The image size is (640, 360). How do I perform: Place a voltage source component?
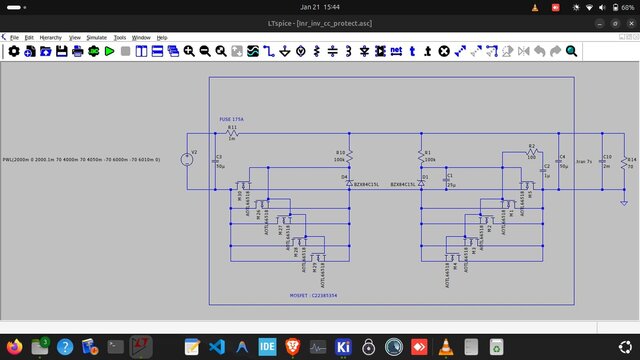tap(301, 51)
